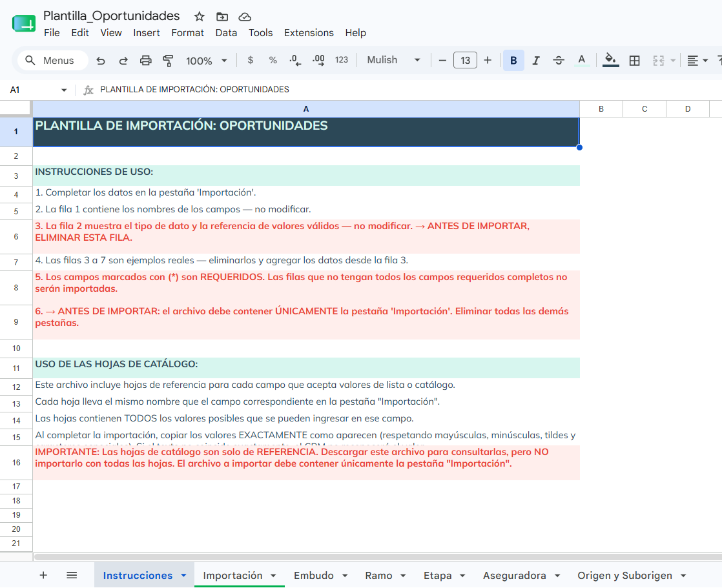
Task: Click the formula bar content
Action: point(195,89)
